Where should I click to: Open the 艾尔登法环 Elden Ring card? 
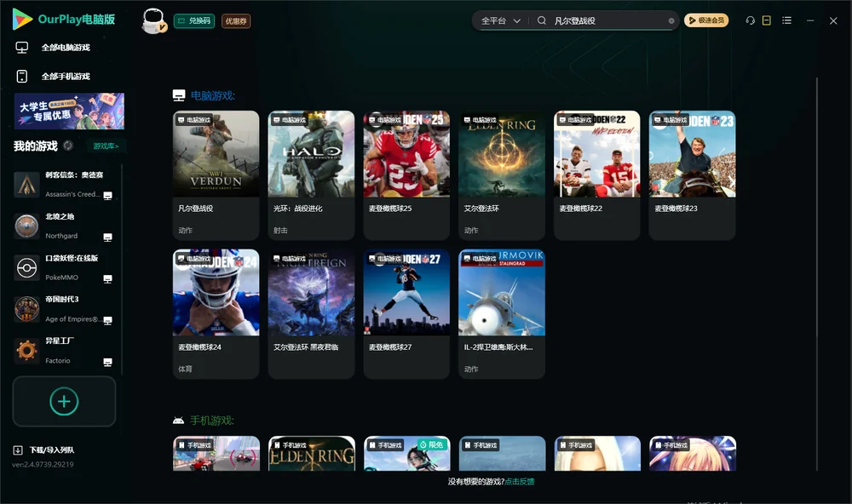click(502, 175)
